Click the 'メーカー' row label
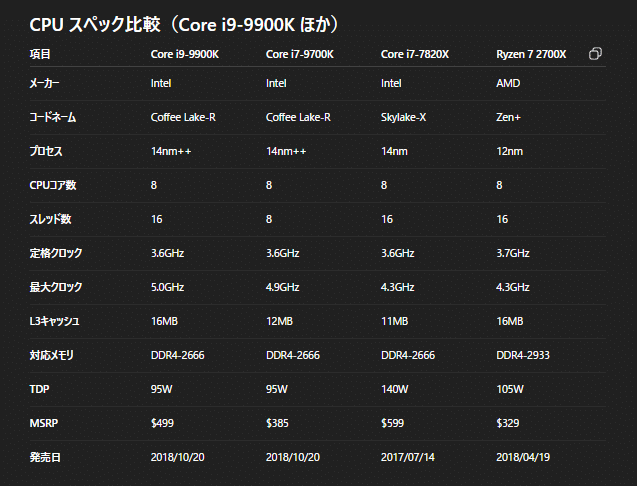The image size is (637, 486). [x=44, y=83]
